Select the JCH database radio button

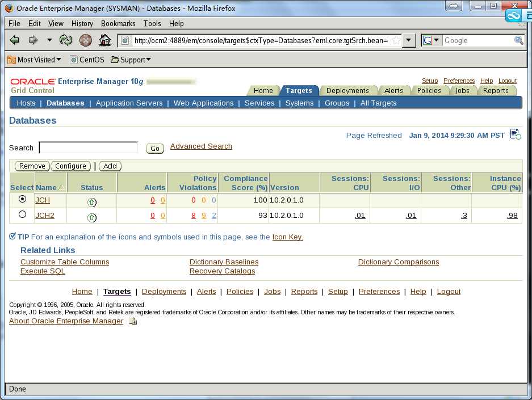tap(22, 199)
